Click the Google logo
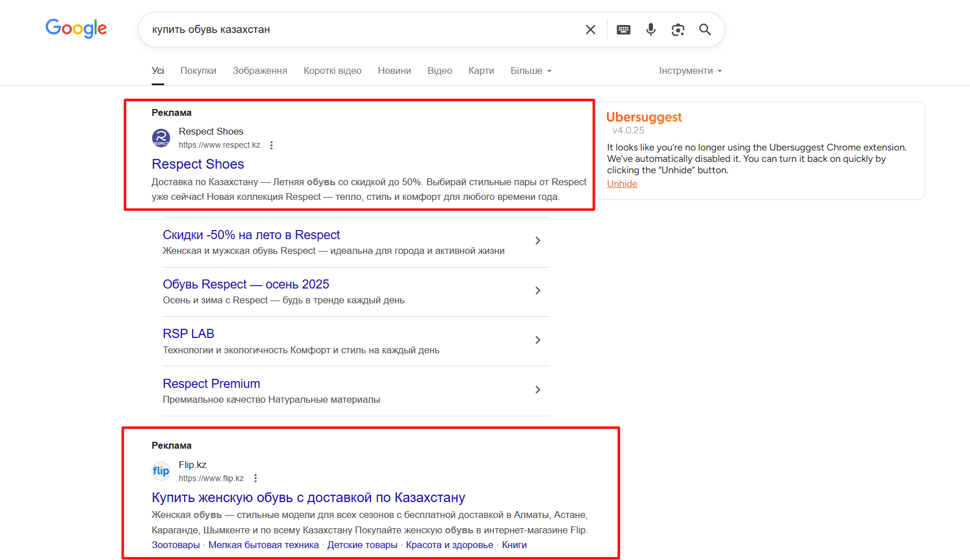The height and width of the screenshot is (560, 970). pyautogui.click(x=76, y=28)
